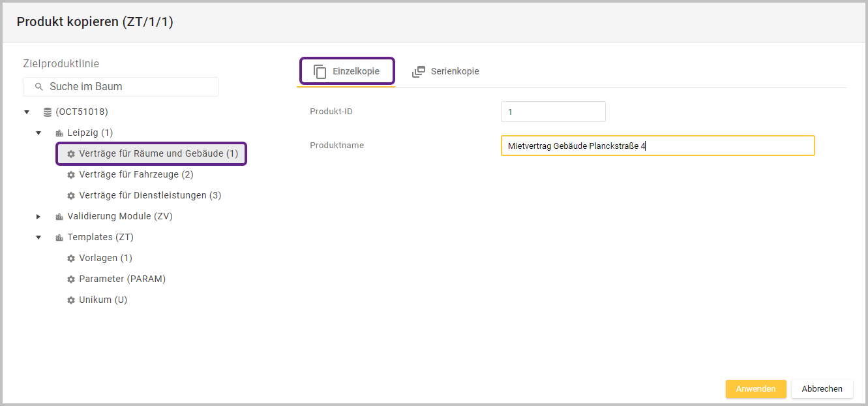Select Verträge für Räume und Gebäude (1)
868x406 pixels.
click(158, 154)
